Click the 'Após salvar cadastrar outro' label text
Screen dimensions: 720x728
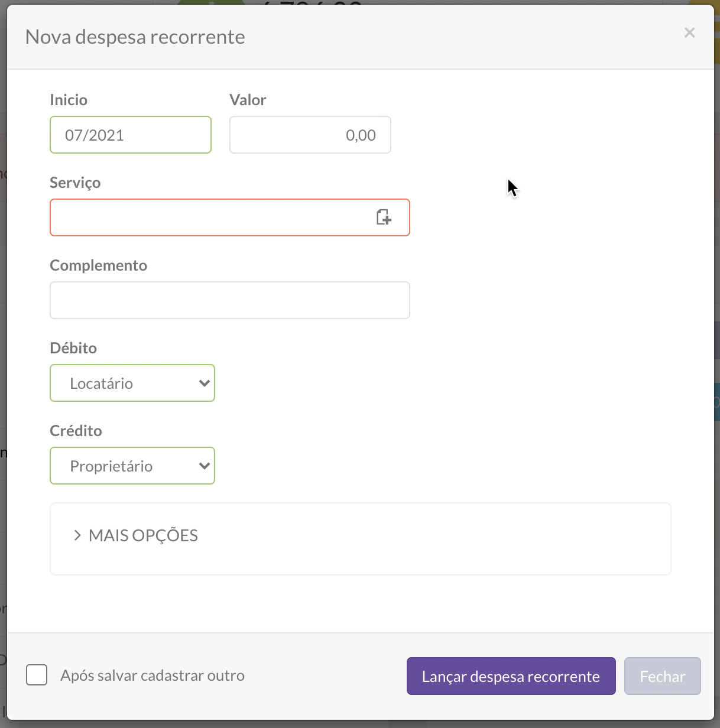153,675
